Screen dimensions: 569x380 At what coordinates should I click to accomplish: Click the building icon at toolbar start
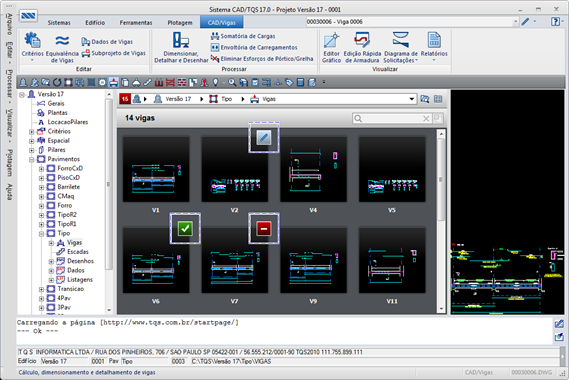tap(23, 83)
